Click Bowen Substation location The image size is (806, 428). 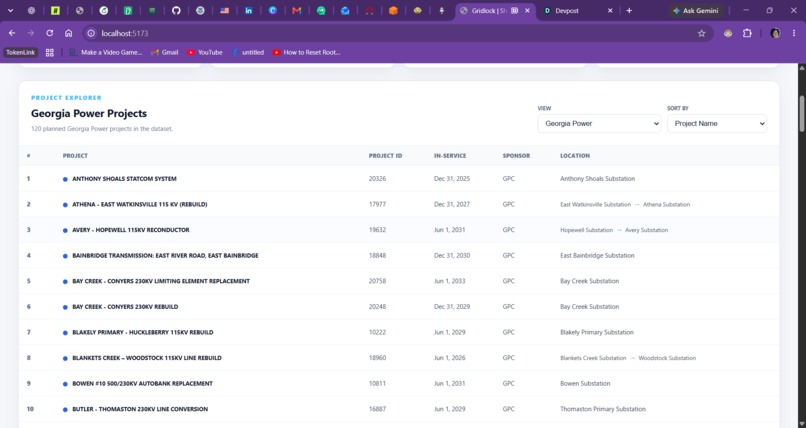pyautogui.click(x=585, y=383)
